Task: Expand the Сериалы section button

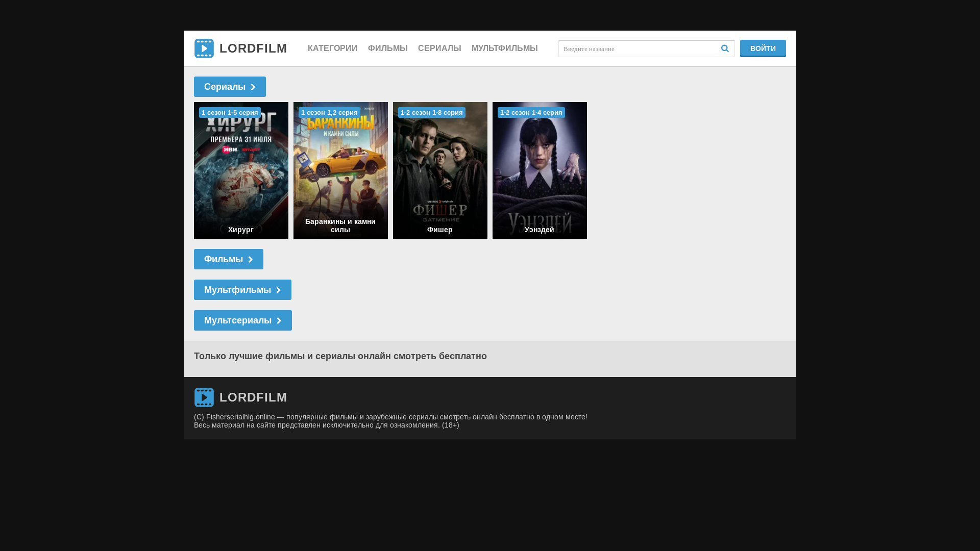Action: (230, 87)
